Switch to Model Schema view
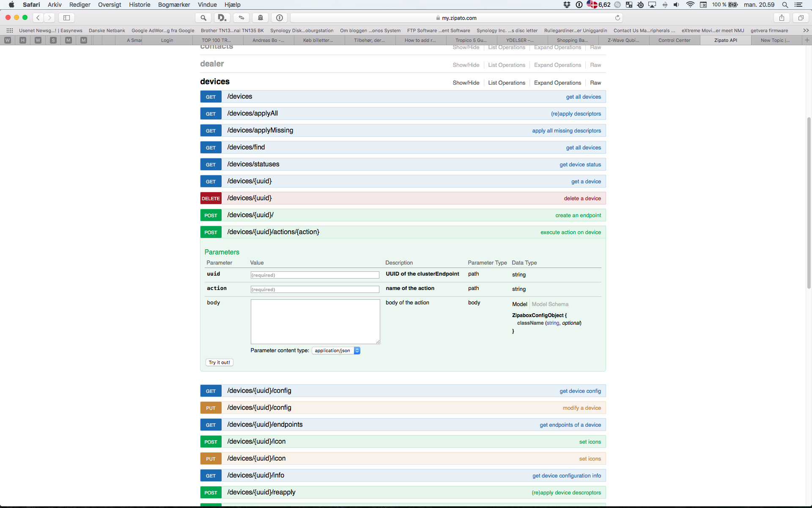 tap(550, 304)
